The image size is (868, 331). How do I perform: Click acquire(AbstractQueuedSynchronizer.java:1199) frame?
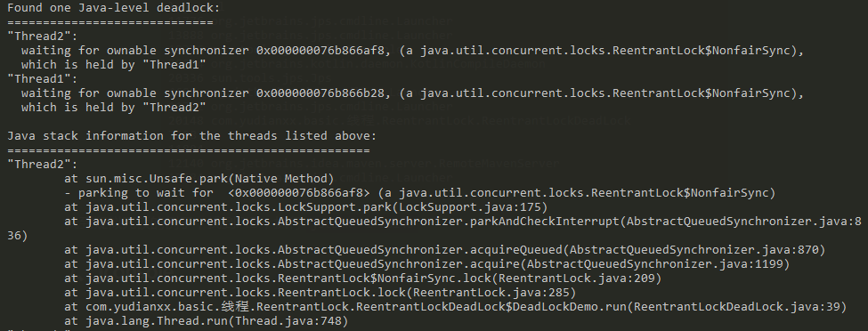coord(426,264)
